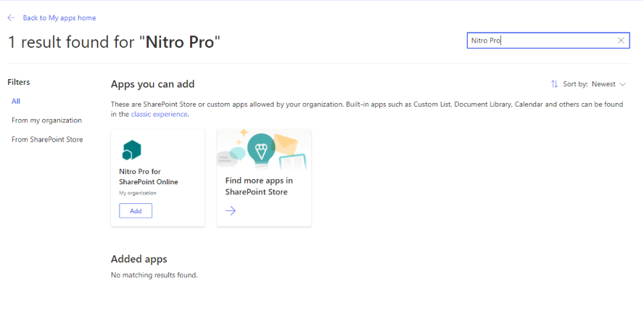The height and width of the screenshot is (325, 644).
Task: Select the Find more apps in SharePoint Store text
Action: [259, 186]
